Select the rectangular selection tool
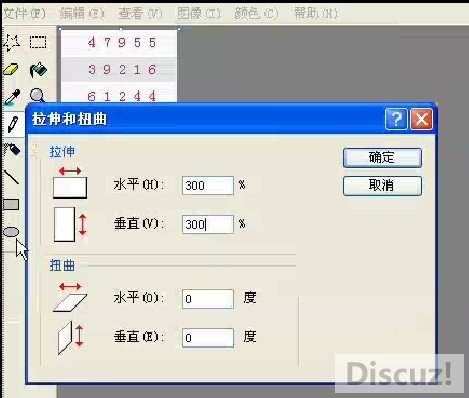This screenshot has height=398, width=469. pyautogui.click(x=38, y=42)
